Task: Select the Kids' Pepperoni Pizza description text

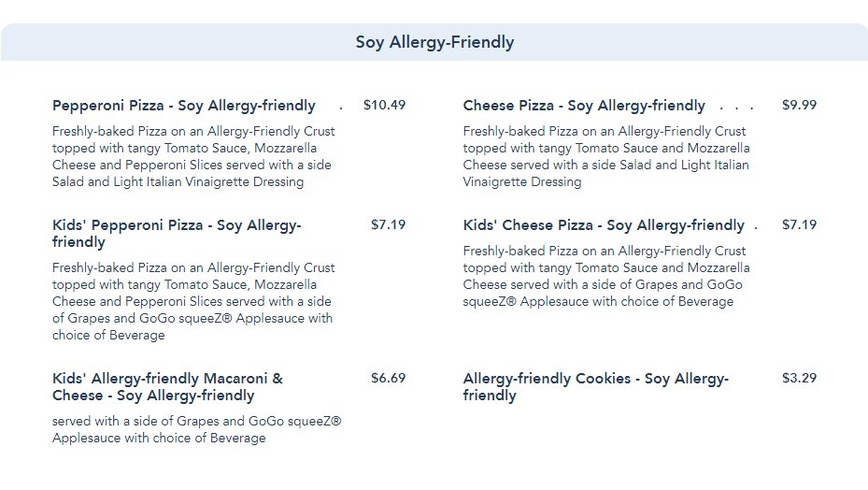Action: 193,301
